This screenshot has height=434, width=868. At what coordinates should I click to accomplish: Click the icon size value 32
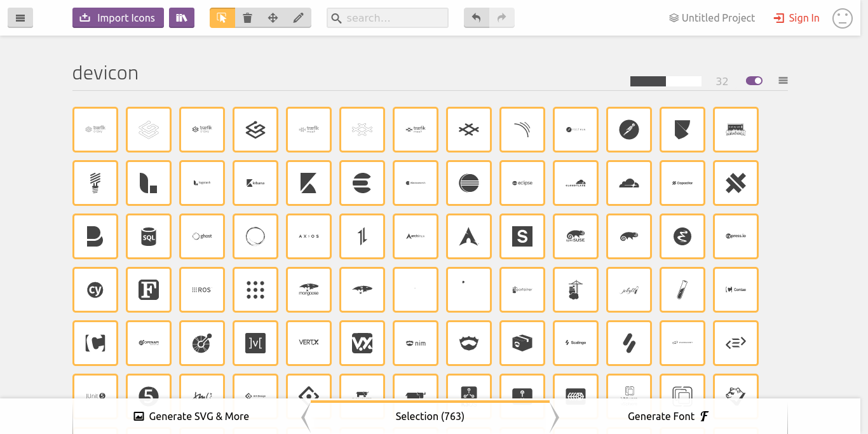pyautogui.click(x=722, y=81)
